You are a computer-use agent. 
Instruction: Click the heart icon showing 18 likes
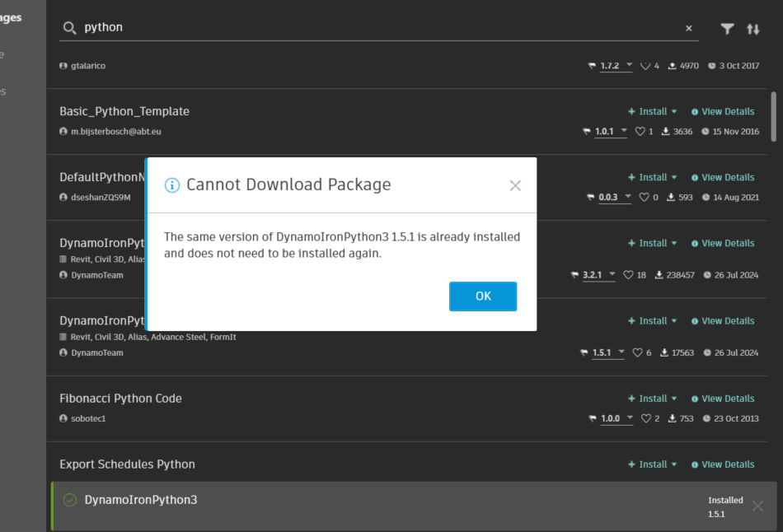tap(628, 275)
